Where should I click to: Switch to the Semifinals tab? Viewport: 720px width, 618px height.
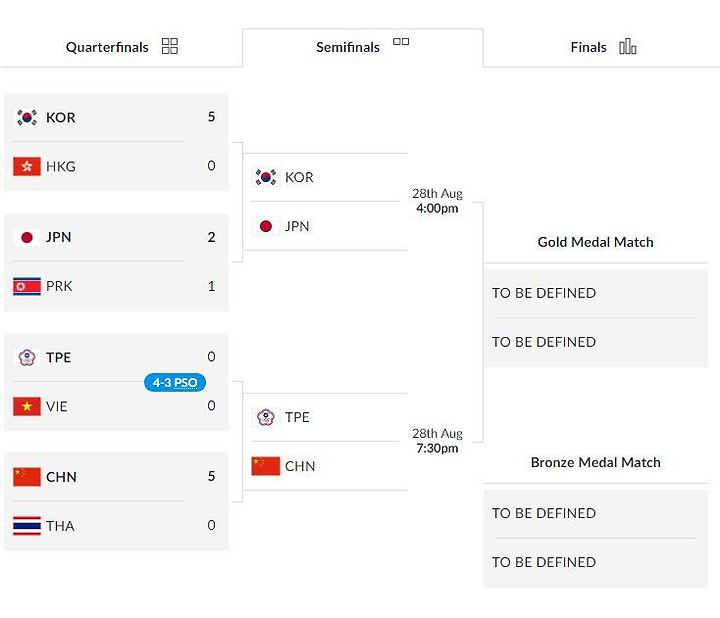pyautogui.click(x=363, y=47)
